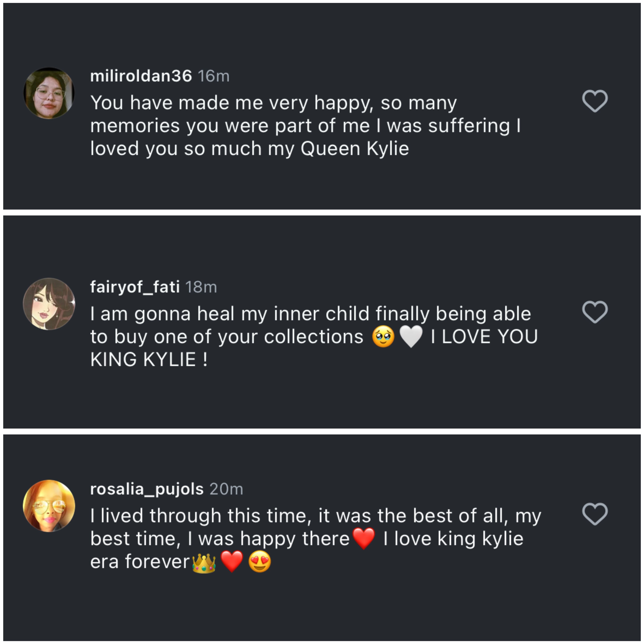Screen dimensions: 644x644
Task: Click the red heart after "happy there"
Action: click(364, 539)
